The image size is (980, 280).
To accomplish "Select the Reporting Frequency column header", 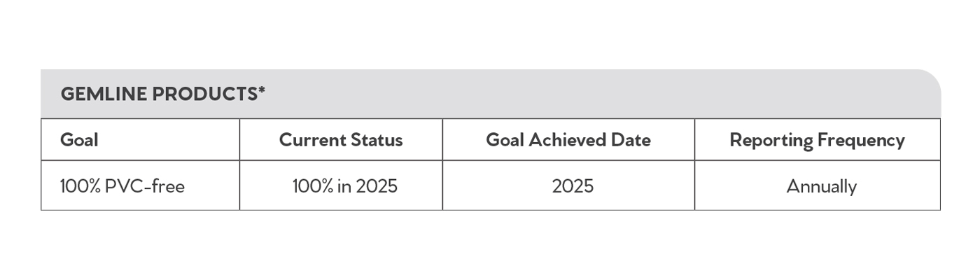I will (817, 140).
